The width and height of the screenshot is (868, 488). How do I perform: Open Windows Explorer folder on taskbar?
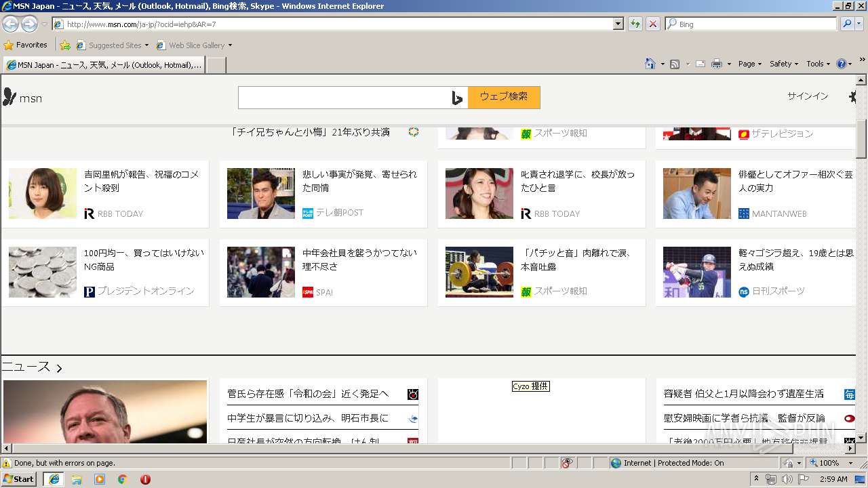pos(77,479)
